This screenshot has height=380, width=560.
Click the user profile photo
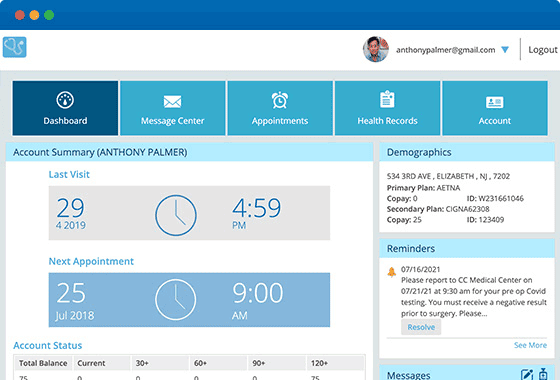tap(376, 49)
